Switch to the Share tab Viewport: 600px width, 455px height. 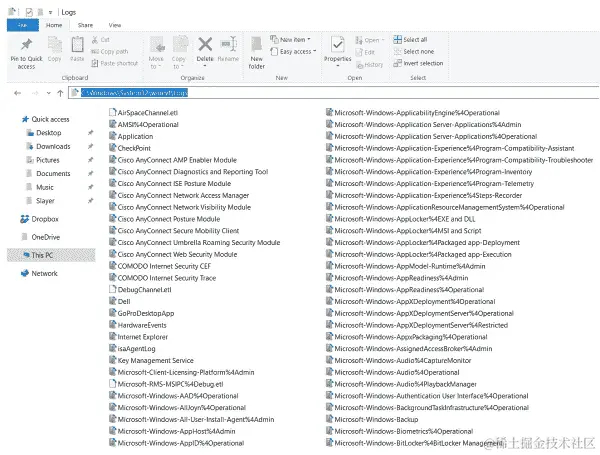click(x=85, y=25)
